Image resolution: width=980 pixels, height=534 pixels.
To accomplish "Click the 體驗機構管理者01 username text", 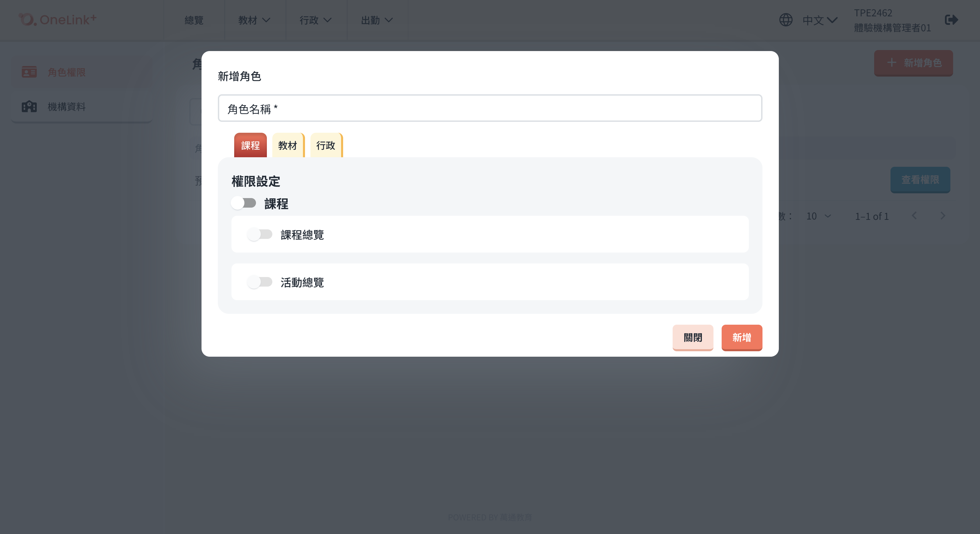I will coord(892,28).
